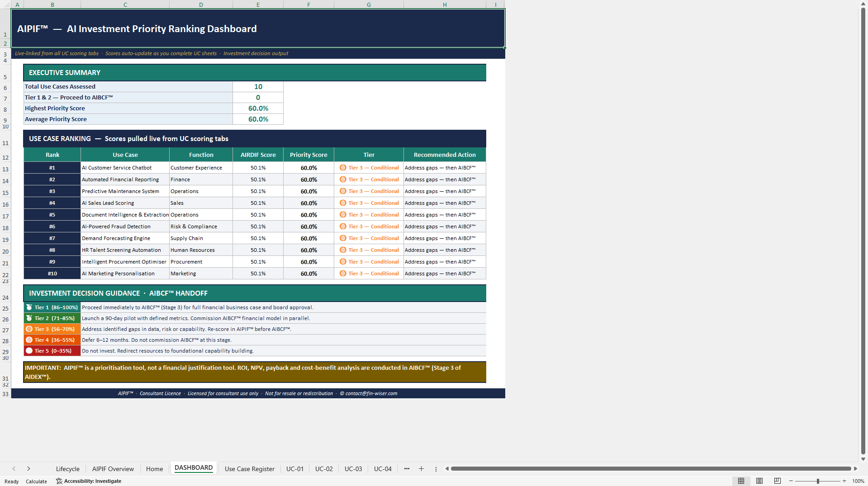Click the horizontal scrollbar thumb
The width and height of the screenshot is (868, 486).
[651, 469]
